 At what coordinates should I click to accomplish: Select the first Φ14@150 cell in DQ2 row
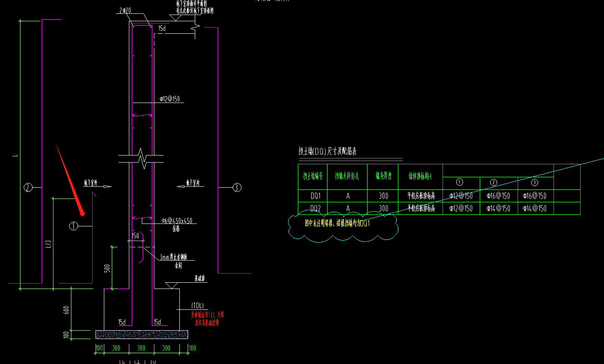click(498, 208)
